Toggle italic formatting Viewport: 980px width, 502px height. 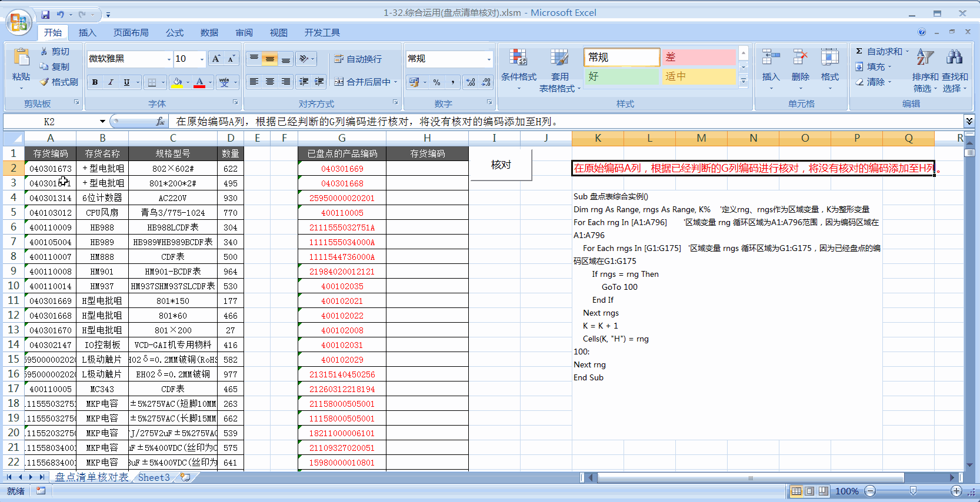[x=111, y=82]
